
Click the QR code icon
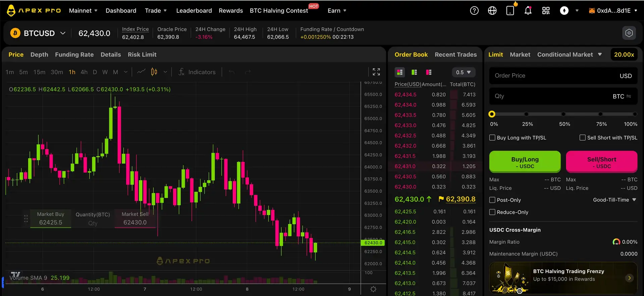pyautogui.click(x=546, y=11)
